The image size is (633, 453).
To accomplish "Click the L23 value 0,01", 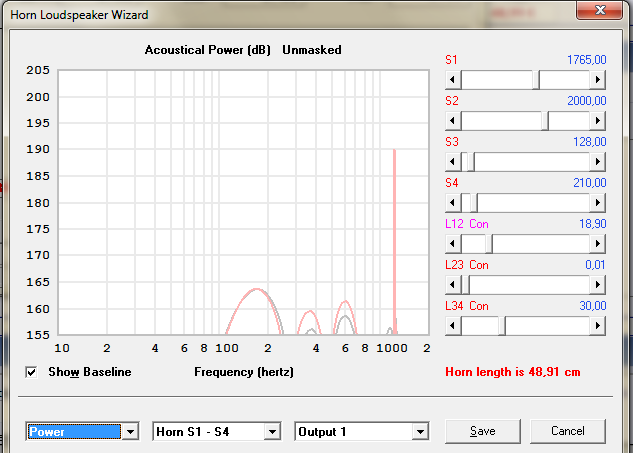I will [x=595, y=265].
